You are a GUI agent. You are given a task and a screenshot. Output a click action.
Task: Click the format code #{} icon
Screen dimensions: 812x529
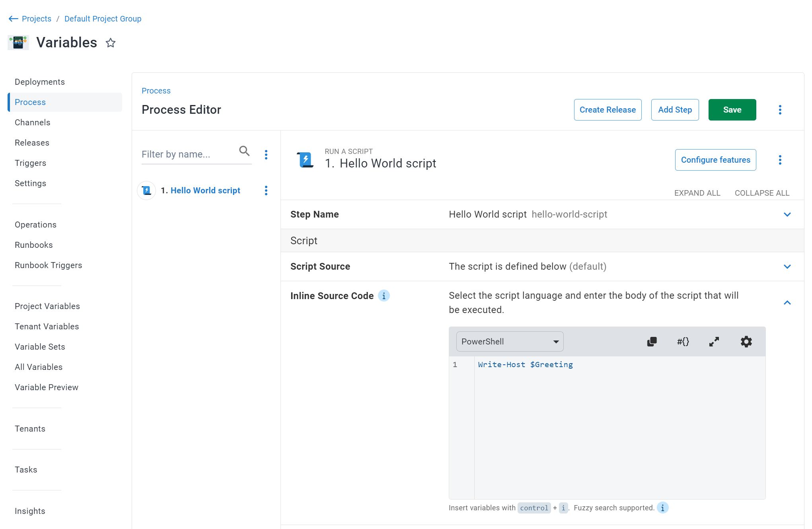[683, 341]
